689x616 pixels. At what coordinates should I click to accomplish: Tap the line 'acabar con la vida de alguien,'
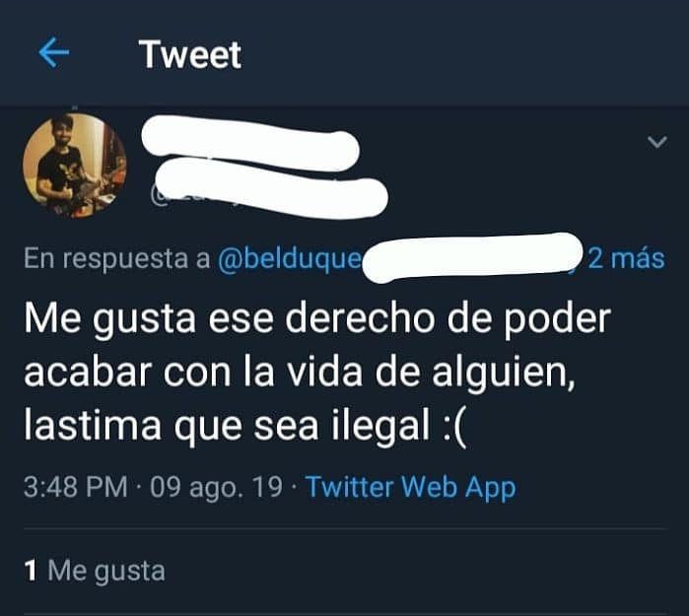tap(300, 373)
